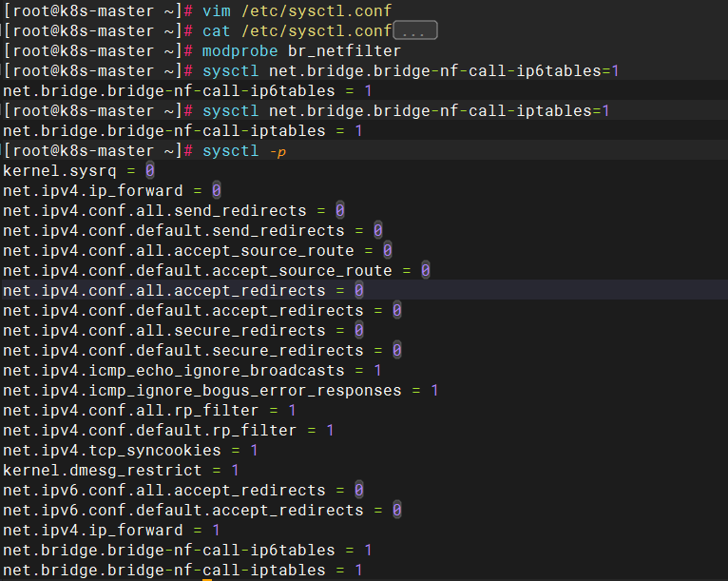
Task: Click 'net.ipv4.conf.default.accept_redirects = 0' line
Action: [x=202, y=311]
